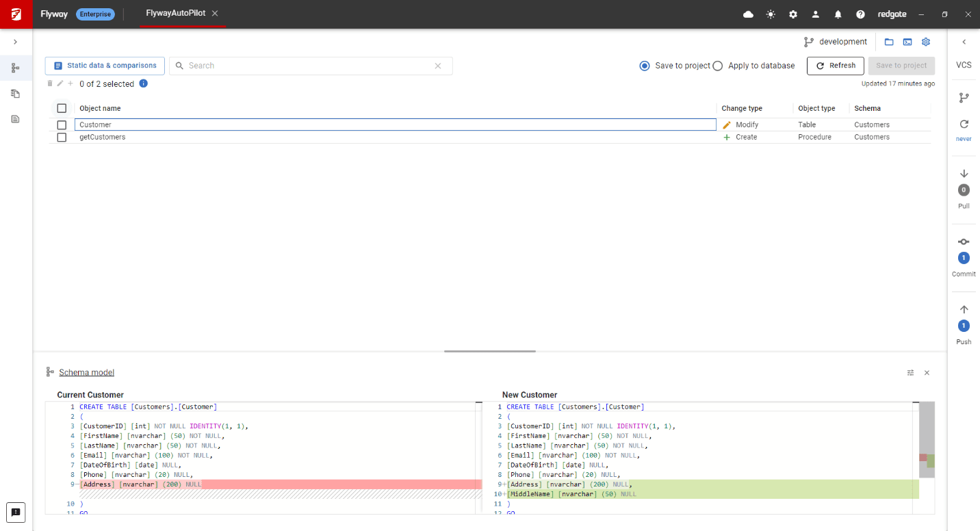This screenshot has width=980, height=531.
Task: Click the Push arrow in VCS panel
Action: click(x=964, y=309)
